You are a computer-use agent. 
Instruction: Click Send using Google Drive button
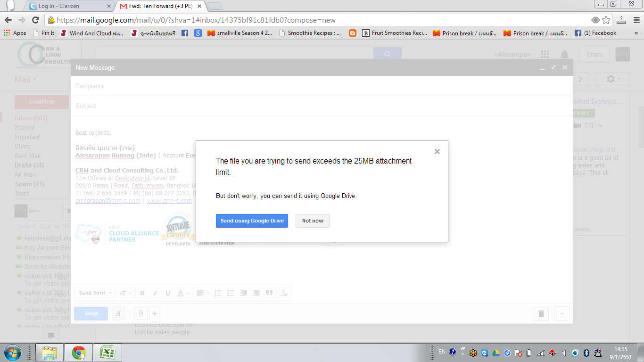pyautogui.click(x=252, y=221)
